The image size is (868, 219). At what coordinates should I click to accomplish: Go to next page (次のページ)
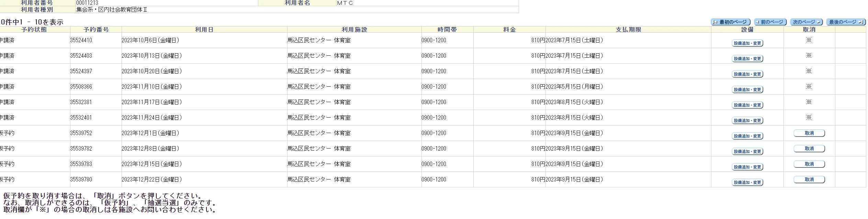806,22
